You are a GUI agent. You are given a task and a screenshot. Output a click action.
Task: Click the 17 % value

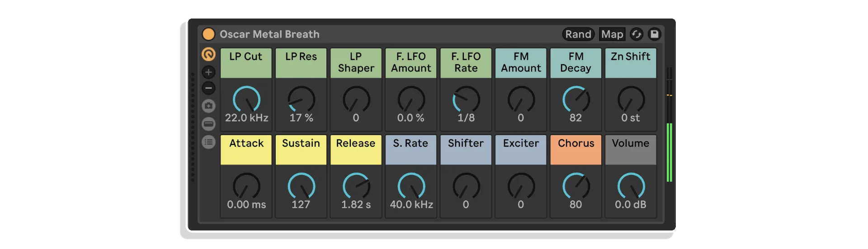pos(301,118)
